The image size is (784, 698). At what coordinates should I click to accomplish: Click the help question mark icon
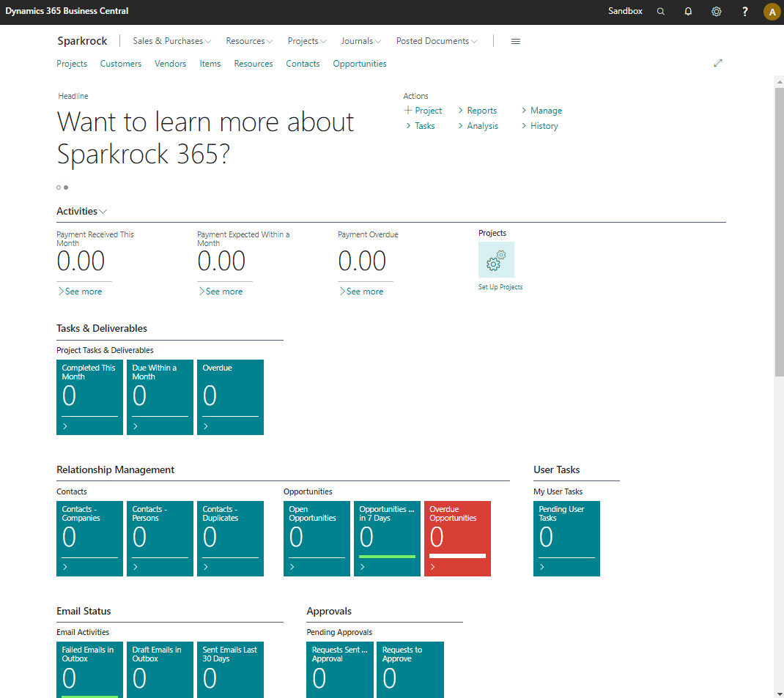tap(745, 12)
